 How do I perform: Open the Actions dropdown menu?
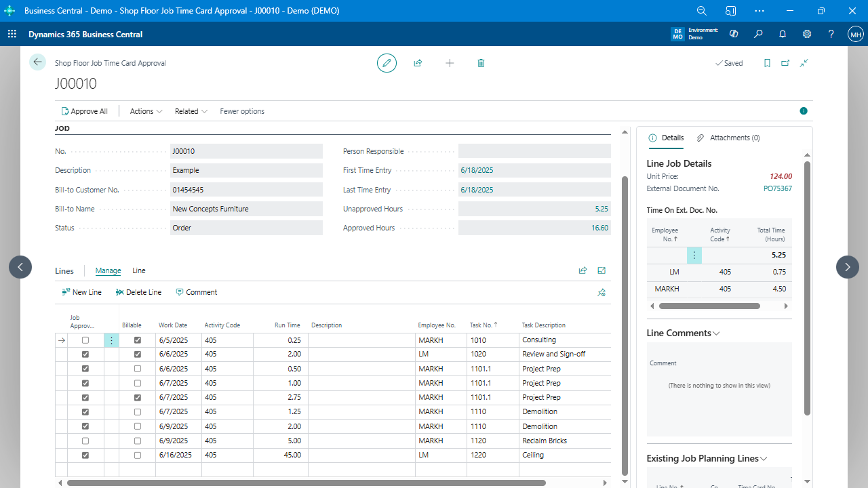click(x=146, y=111)
